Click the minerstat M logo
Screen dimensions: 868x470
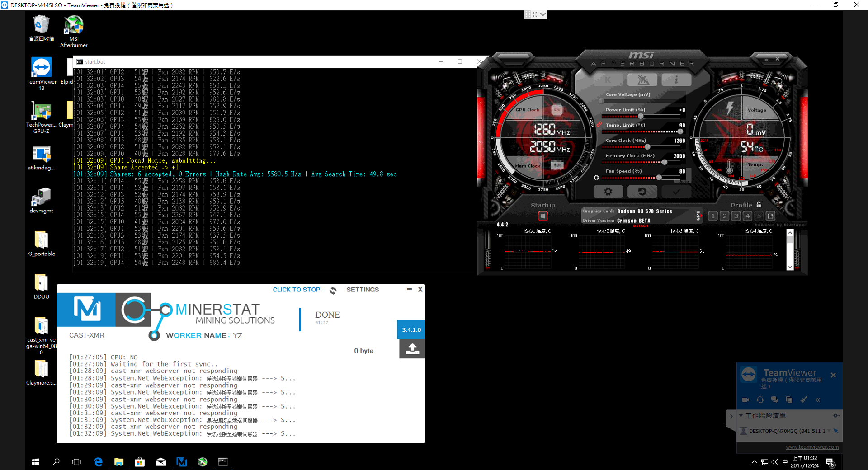(87, 310)
